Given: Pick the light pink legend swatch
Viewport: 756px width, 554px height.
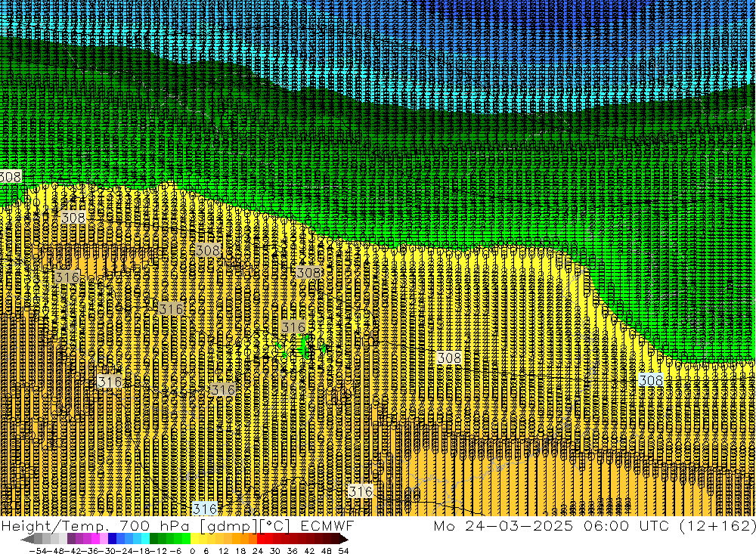Looking at the screenshot, I should (x=104, y=539).
